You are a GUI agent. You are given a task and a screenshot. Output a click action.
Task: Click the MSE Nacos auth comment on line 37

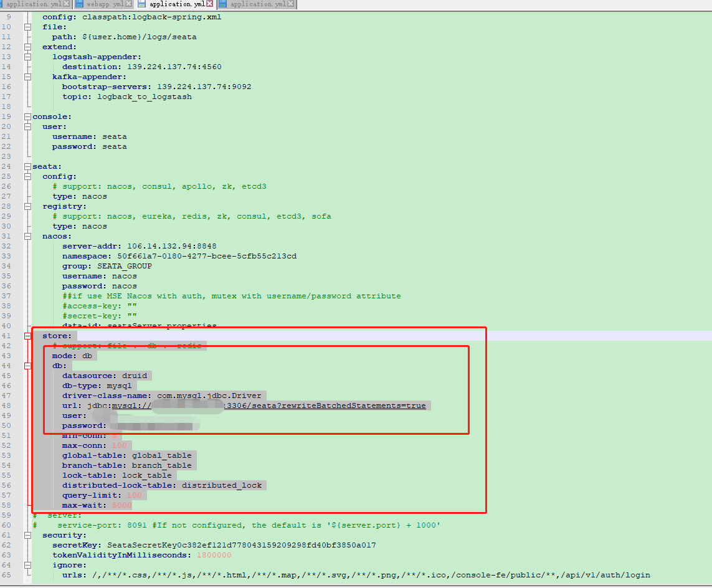pos(232,296)
